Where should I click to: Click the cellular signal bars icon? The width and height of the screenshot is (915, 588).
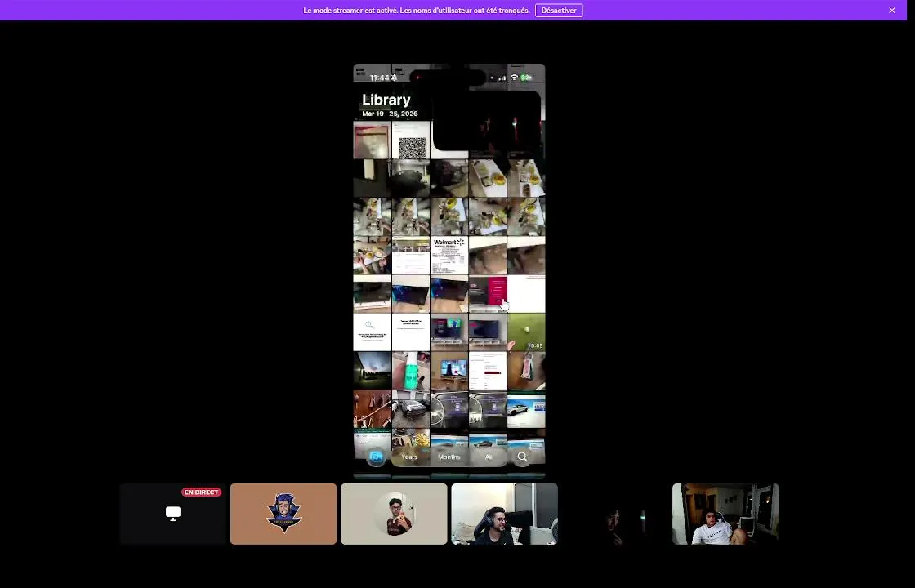click(502, 78)
